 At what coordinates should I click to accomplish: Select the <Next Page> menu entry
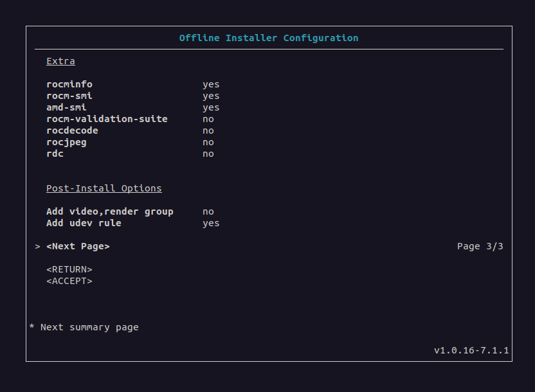[78, 246]
